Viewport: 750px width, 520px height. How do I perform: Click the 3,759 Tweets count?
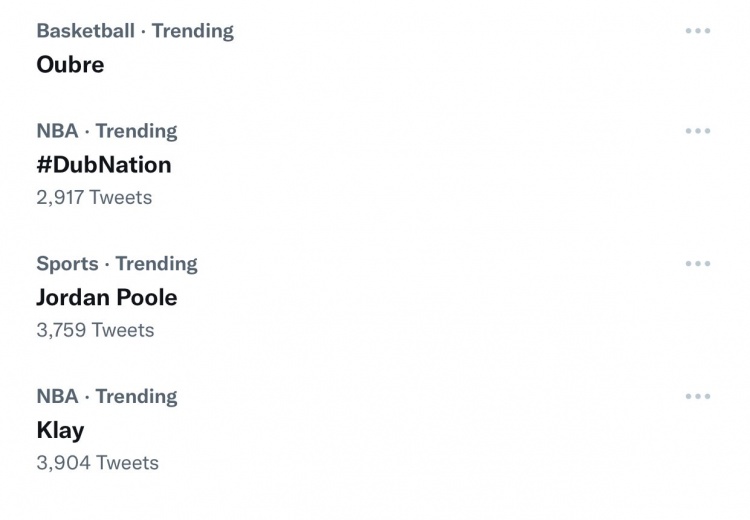click(95, 330)
